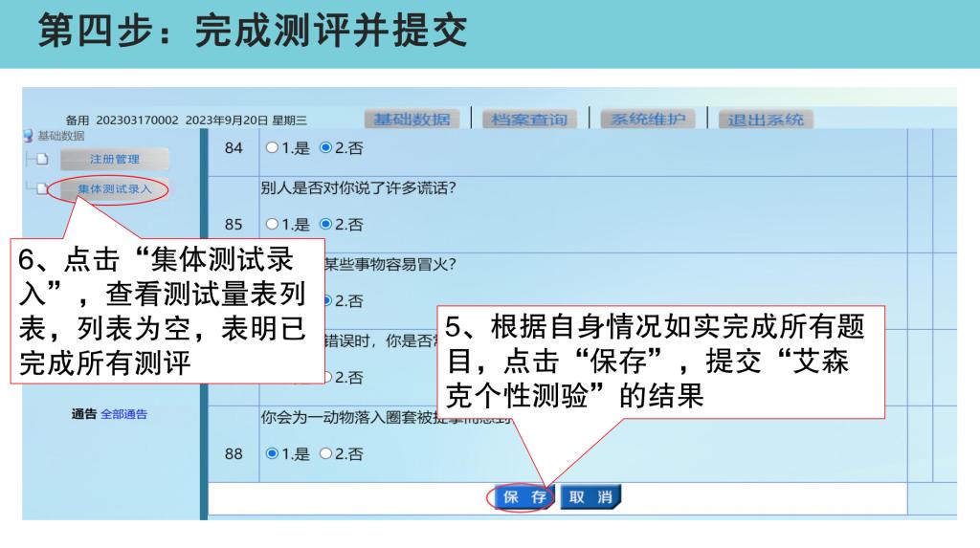Go to the 系统维护 tab
980x548 pixels.
(648, 120)
